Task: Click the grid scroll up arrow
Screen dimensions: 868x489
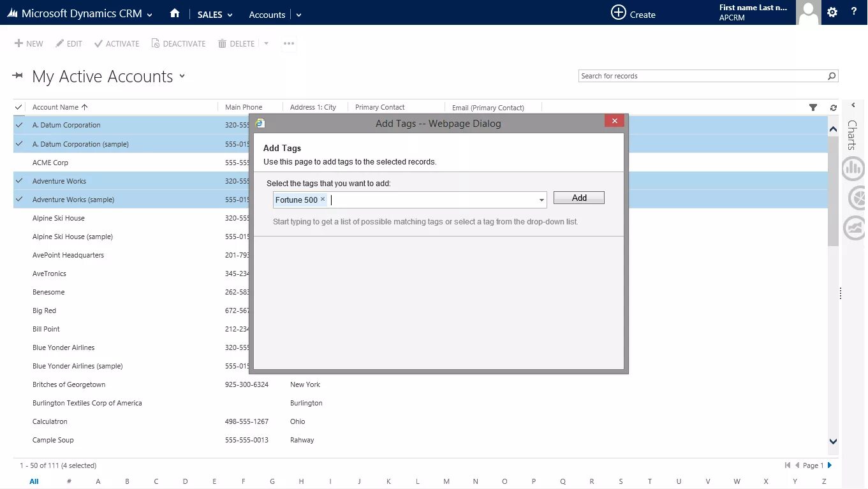Action: (x=833, y=129)
